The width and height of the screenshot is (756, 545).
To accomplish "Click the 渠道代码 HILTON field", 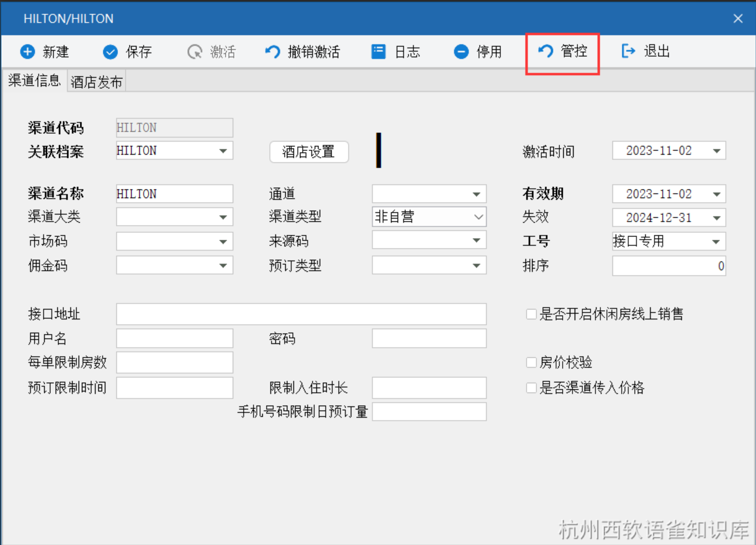I will (x=174, y=128).
